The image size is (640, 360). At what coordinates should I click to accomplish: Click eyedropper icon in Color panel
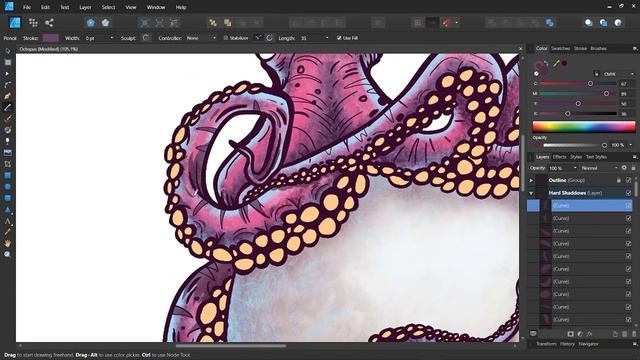pos(556,63)
